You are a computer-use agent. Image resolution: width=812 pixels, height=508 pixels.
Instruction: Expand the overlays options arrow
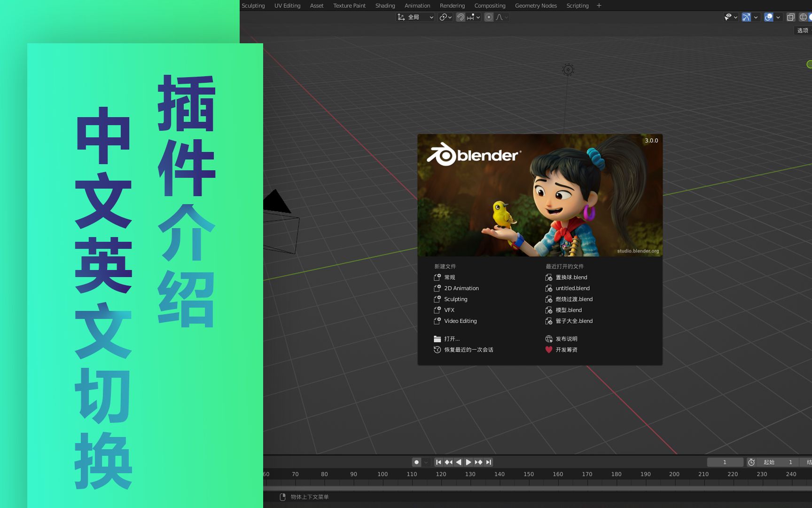click(x=778, y=17)
